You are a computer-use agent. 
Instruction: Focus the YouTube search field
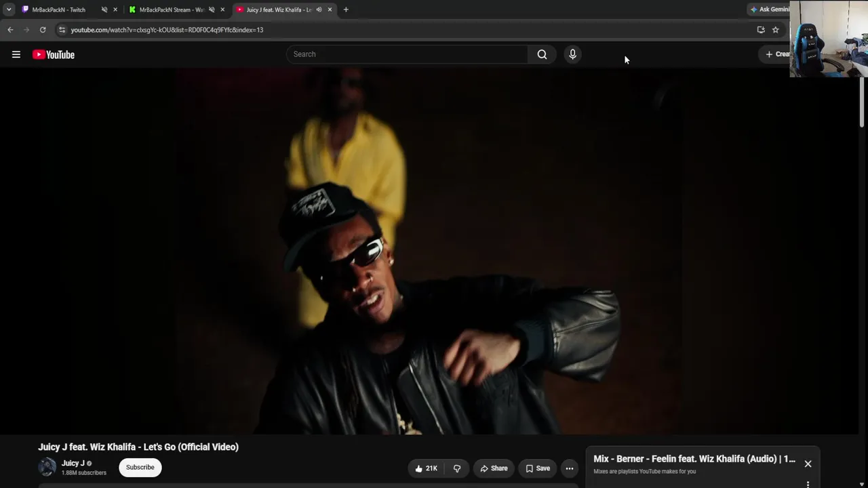[407, 54]
